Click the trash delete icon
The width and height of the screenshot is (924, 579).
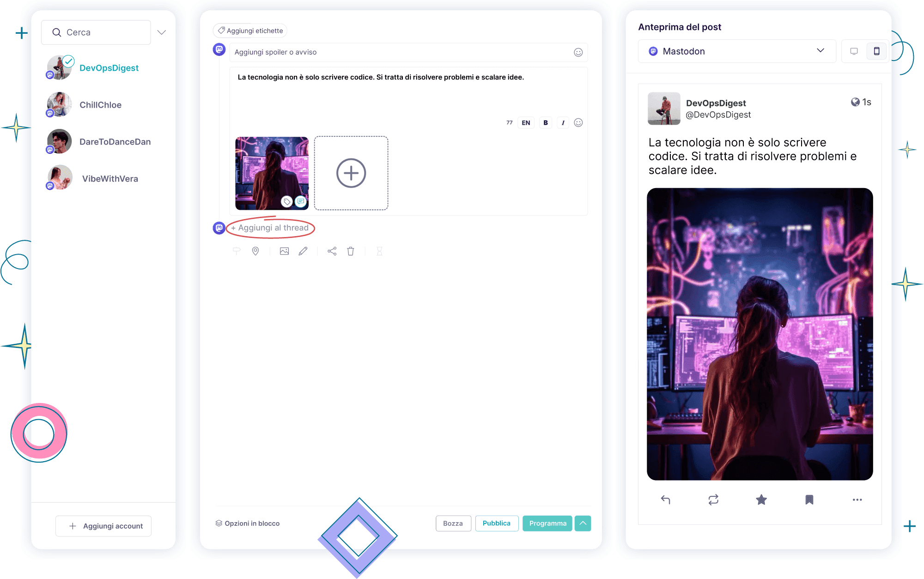351,251
